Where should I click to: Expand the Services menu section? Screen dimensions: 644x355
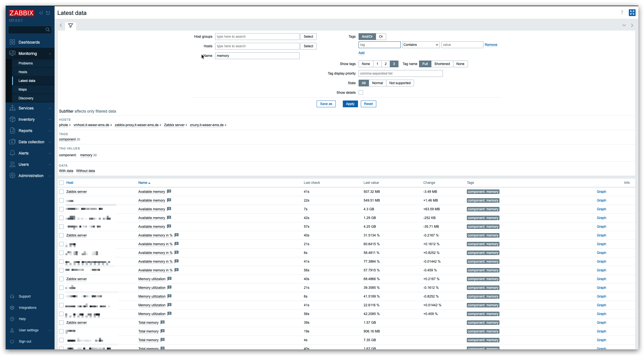point(50,108)
